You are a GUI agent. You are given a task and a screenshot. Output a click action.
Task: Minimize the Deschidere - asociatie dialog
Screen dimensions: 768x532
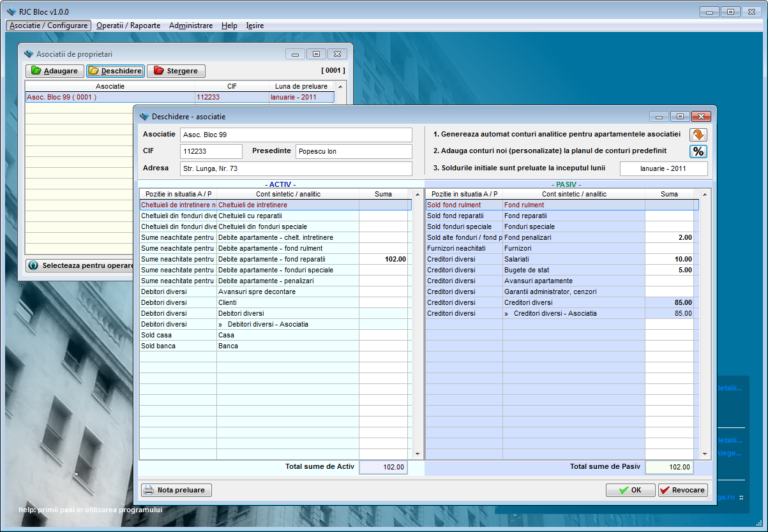pyautogui.click(x=659, y=116)
